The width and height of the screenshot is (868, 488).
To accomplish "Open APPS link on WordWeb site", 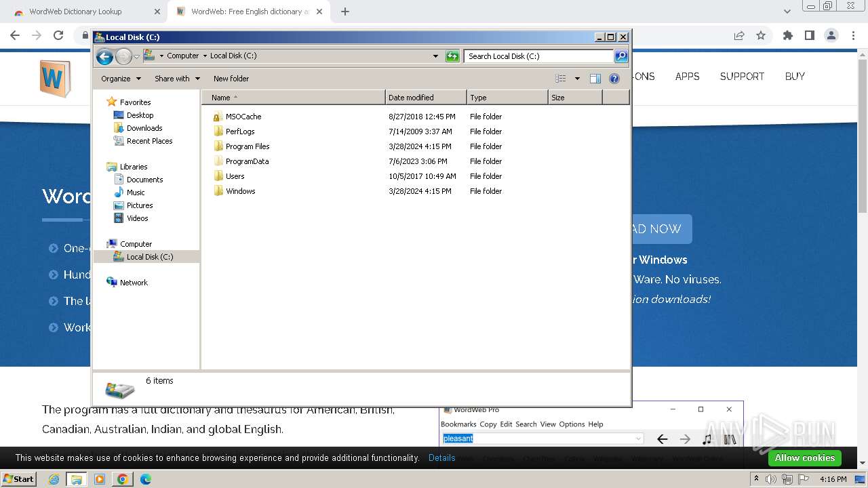I will pyautogui.click(x=687, y=77).
